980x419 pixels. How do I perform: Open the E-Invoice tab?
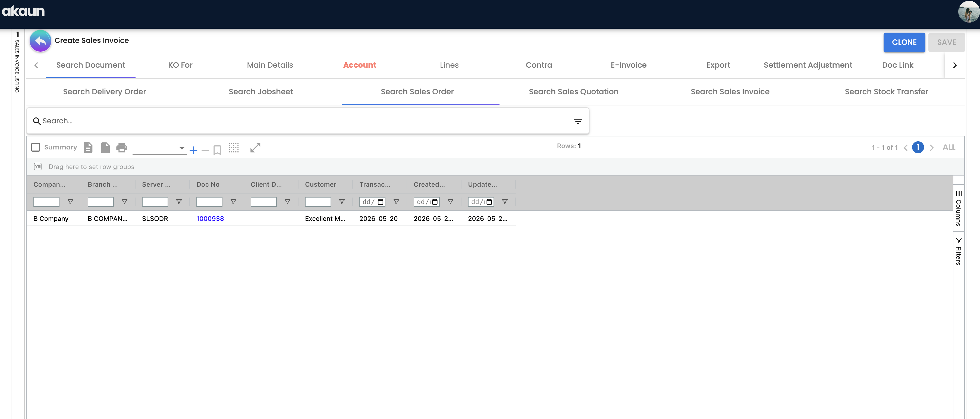pyautogui.click(x=629, y=65)
